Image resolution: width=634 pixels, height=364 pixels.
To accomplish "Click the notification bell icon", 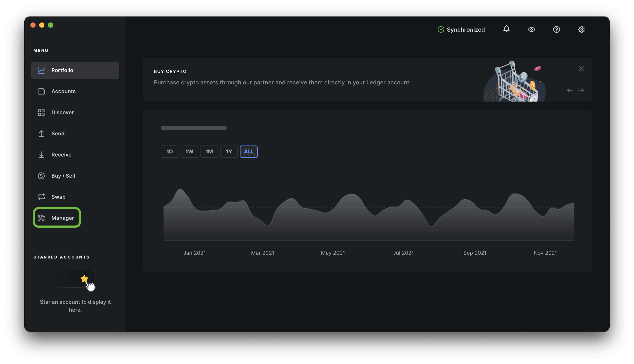I will click(506, 29).
